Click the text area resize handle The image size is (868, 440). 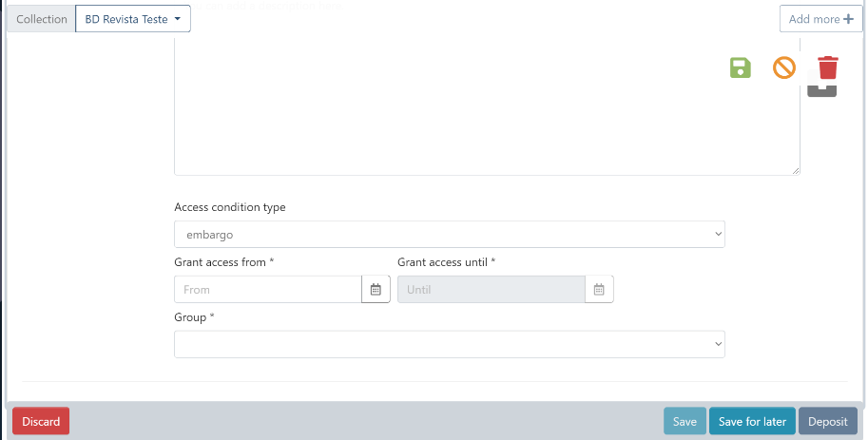(796, 171)
